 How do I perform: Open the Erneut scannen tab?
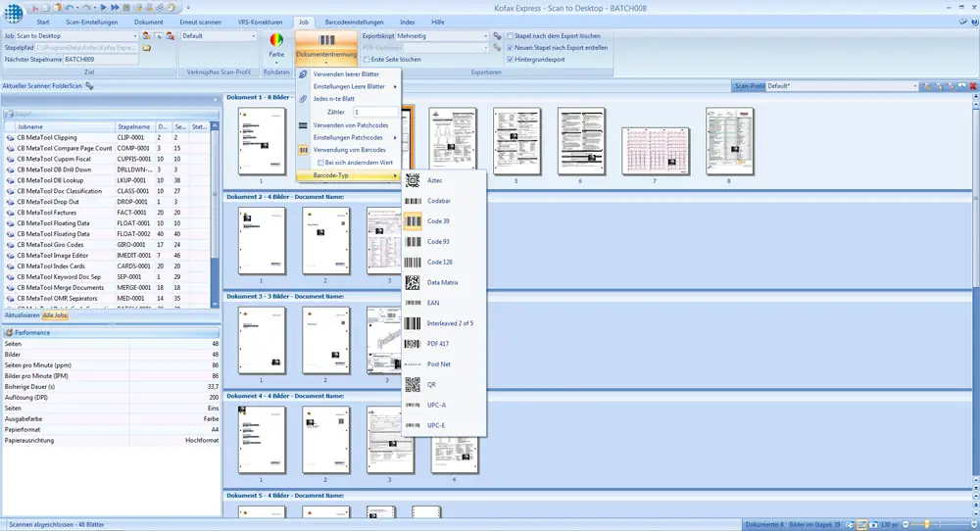coord(200,23)
